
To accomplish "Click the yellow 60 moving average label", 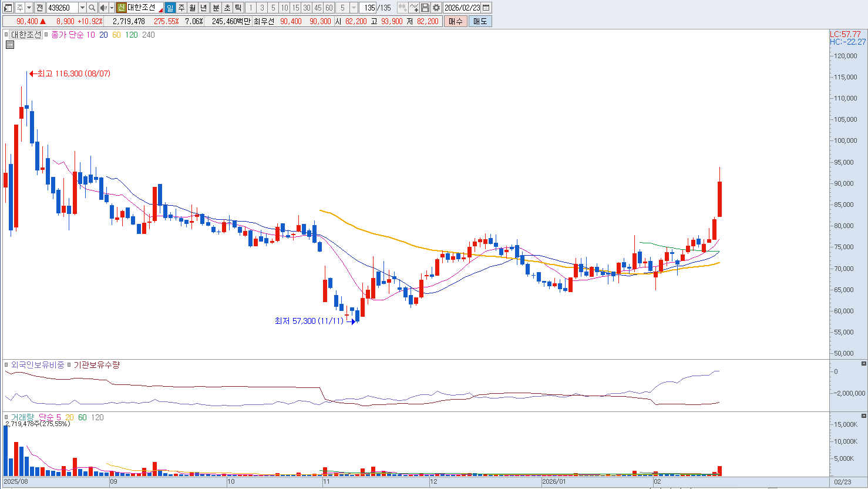I will (116, 35).
